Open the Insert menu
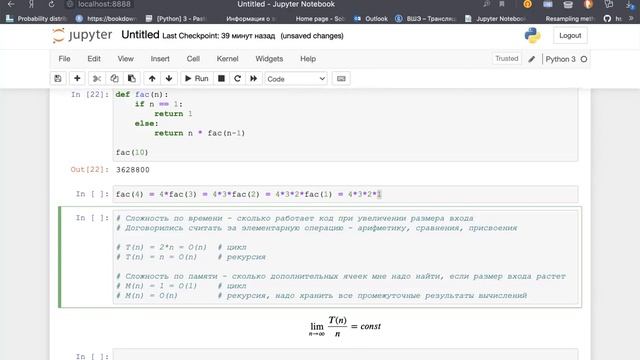Image resolution: width=640 pixels, height=360 pixels. click(160, 59)
